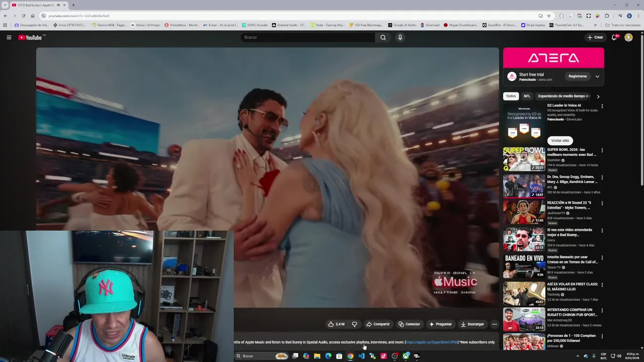Show hidden system tray icons chevron
The width and height of the screenshot is (644, 362).
pos(578,356)
